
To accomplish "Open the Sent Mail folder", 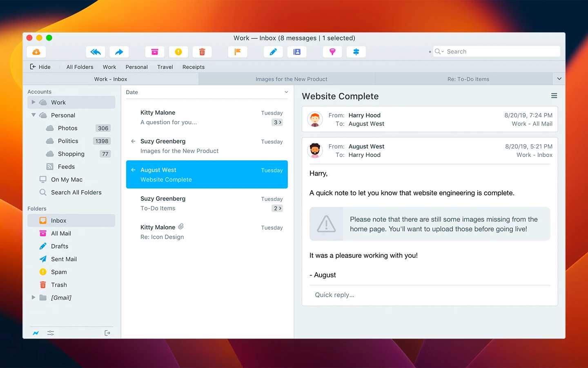I will coord(64,259).
